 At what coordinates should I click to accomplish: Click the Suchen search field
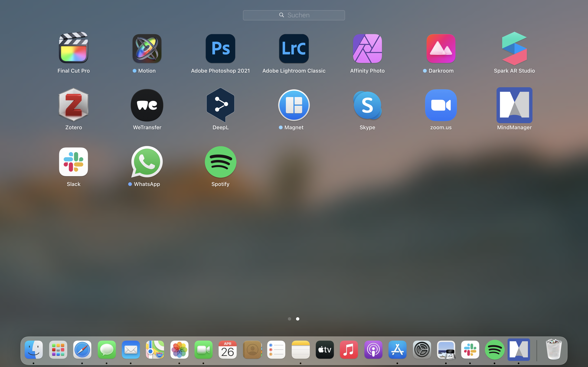click(x=294, y=15)
